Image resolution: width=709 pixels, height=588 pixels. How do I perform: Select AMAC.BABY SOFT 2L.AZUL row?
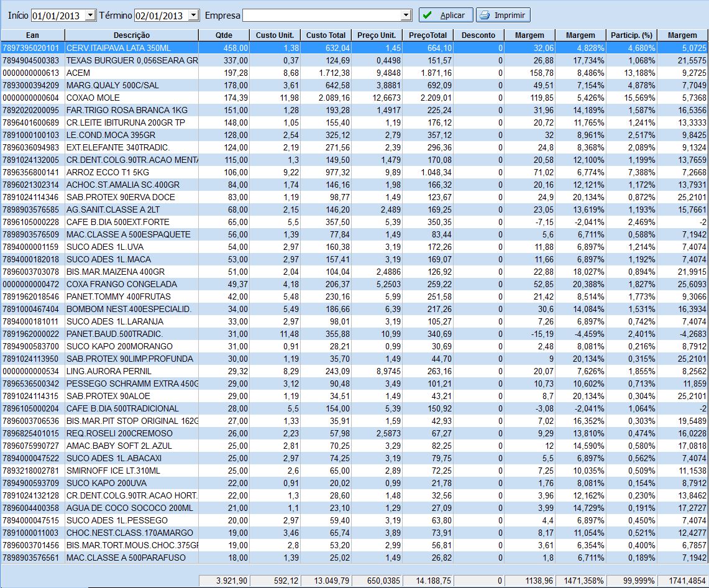[354, 446]
